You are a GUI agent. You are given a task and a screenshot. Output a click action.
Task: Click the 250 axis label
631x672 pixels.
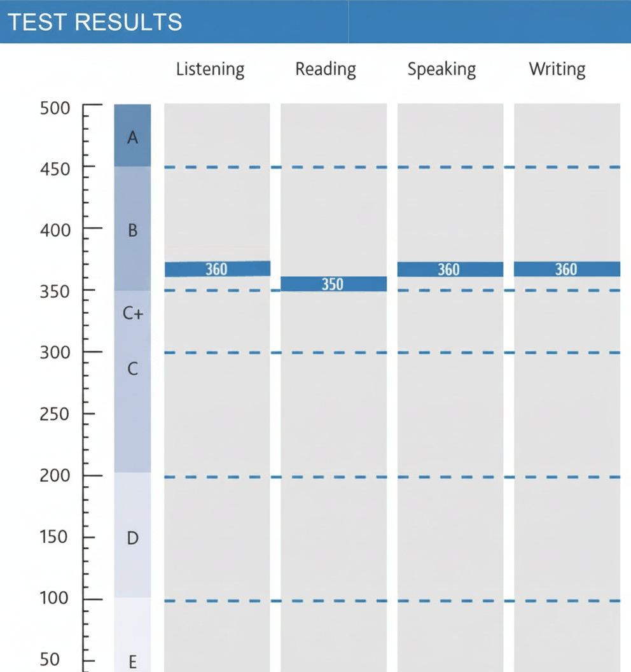click(55, 414)
